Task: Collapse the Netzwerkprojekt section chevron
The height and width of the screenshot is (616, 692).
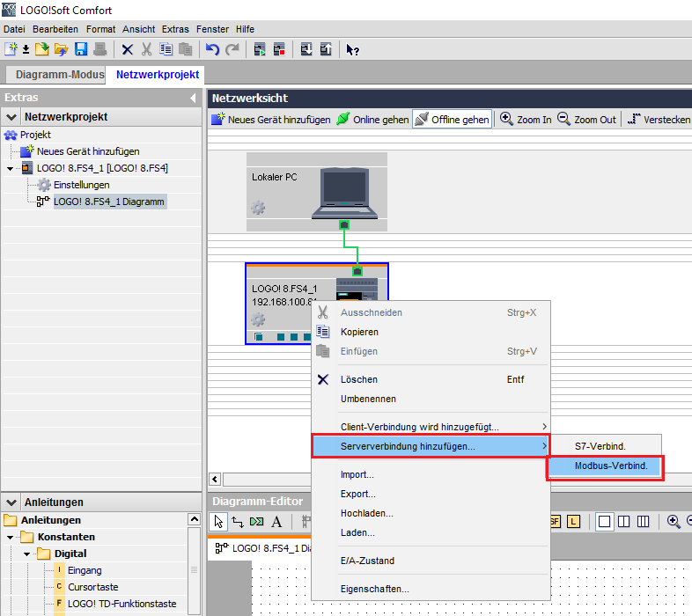Action: click(11, 117)
